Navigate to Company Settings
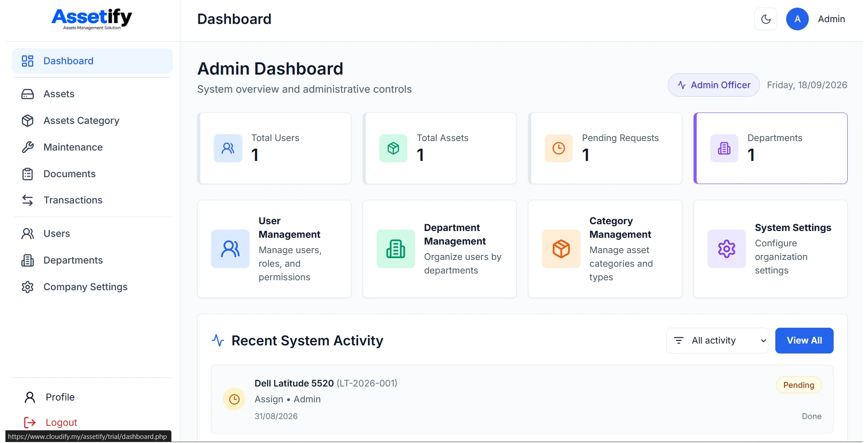 92,287
